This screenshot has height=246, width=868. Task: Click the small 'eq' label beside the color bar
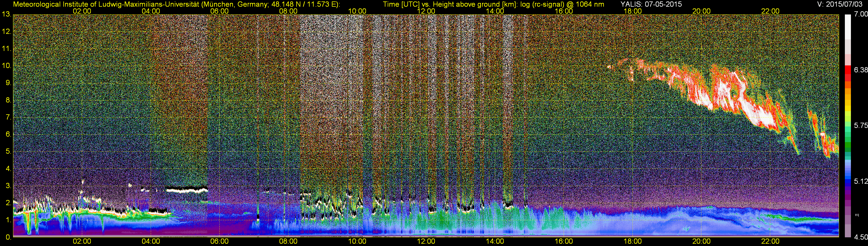pyautogui.click(x=857, y=215)
